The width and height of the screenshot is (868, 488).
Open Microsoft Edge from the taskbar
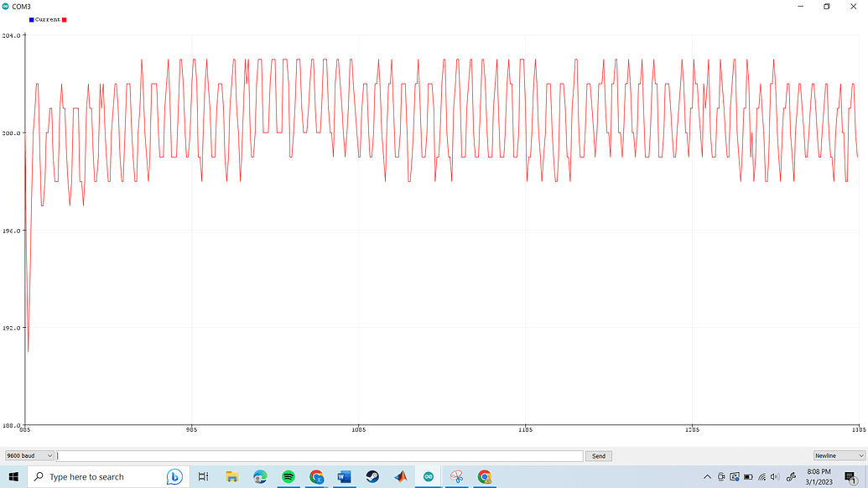point(259,476)
